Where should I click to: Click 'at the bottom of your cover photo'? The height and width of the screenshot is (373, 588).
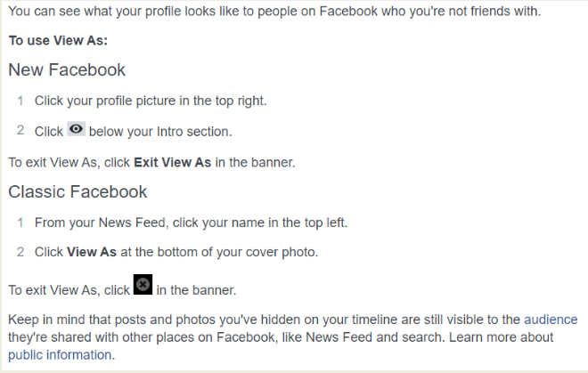219,252
